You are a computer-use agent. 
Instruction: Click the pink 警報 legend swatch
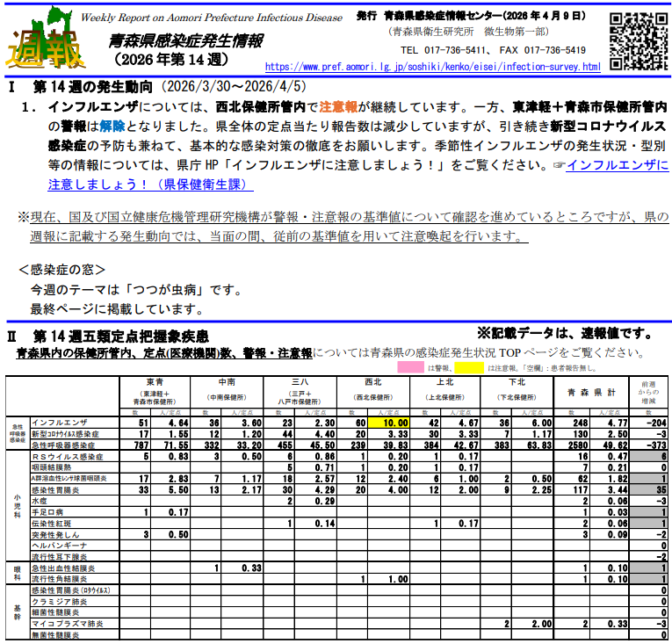412,366
